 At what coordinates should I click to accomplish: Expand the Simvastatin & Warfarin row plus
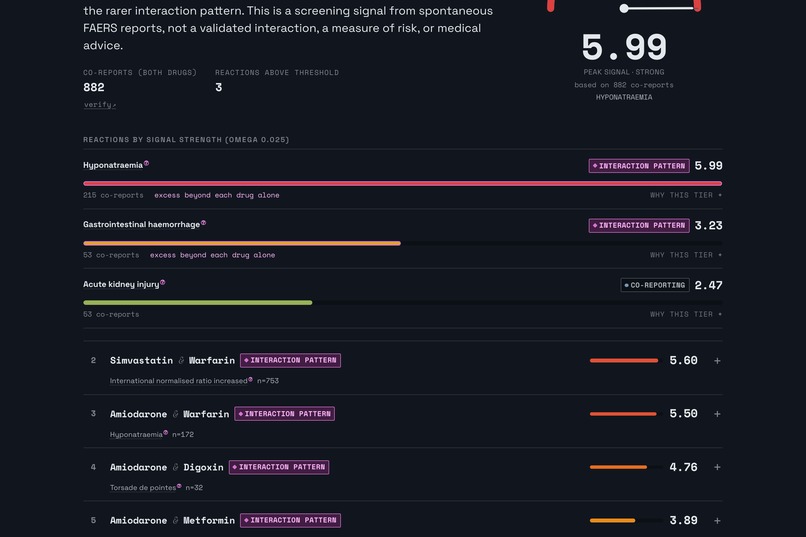[x=717, y=361]
